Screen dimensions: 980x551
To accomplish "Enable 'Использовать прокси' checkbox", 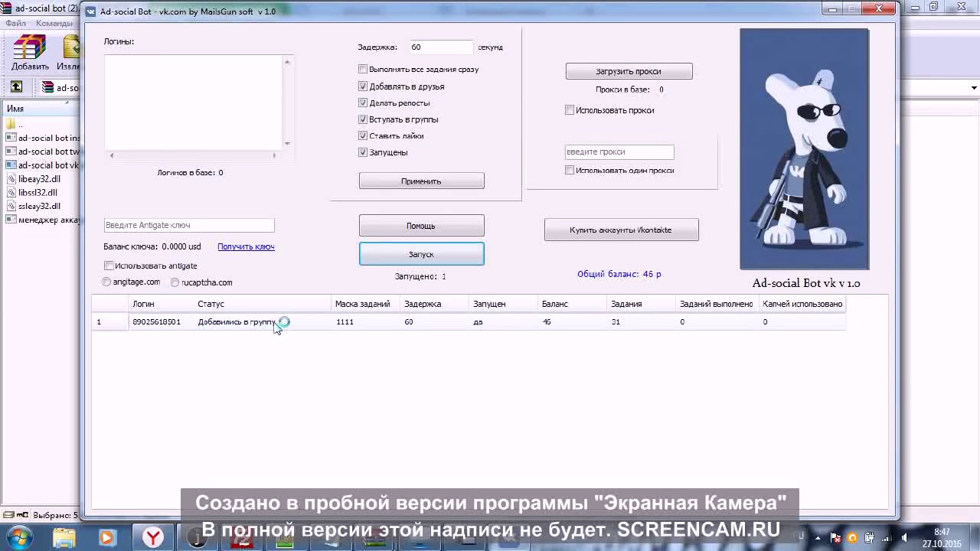I will pyautogui.click(x=570, y=110).
